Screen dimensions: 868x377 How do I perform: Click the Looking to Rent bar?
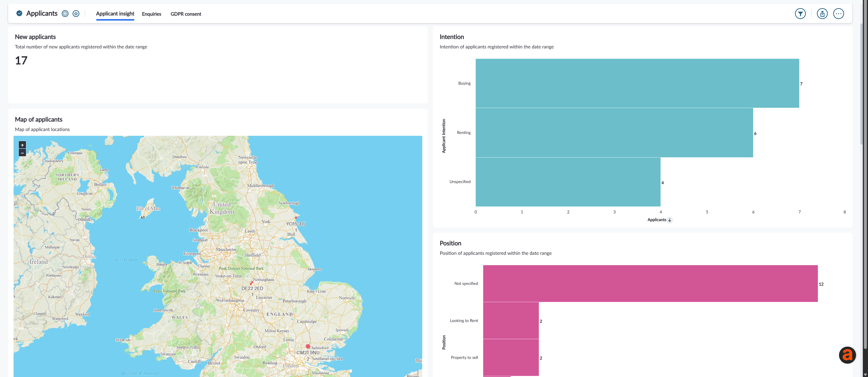coord(511,321)
